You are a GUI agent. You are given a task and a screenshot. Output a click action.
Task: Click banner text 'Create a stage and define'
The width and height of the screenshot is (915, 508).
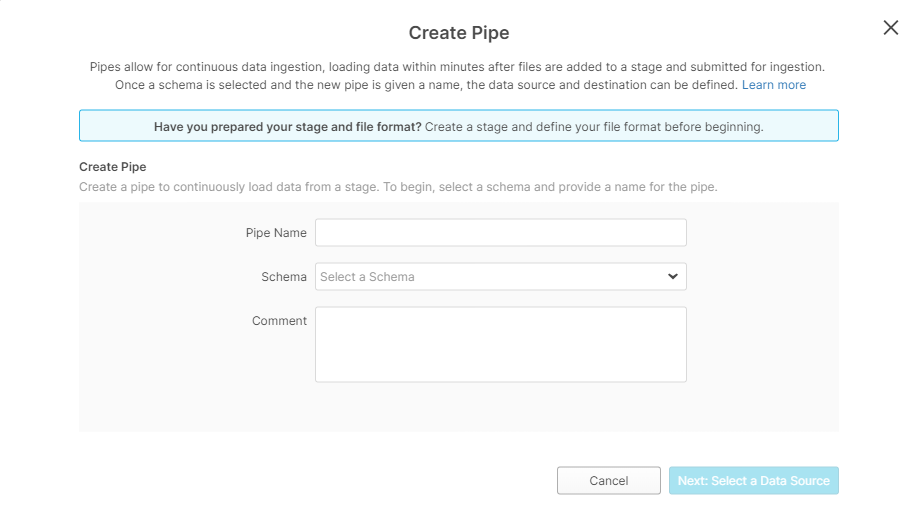coord(594,127)
